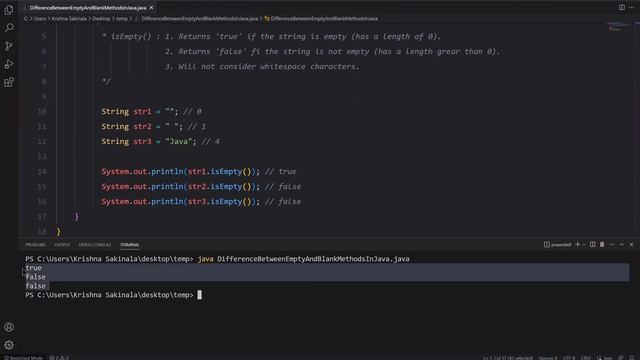
Task: Click the line and column status indicator
Action: click(508, 358)
